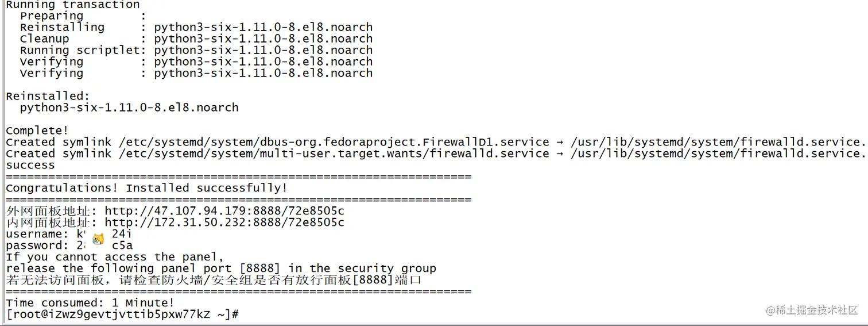This screenshot has width=868, height=326.
Task: Click the "Complete!" output line
Action: (x=37, y=131)
